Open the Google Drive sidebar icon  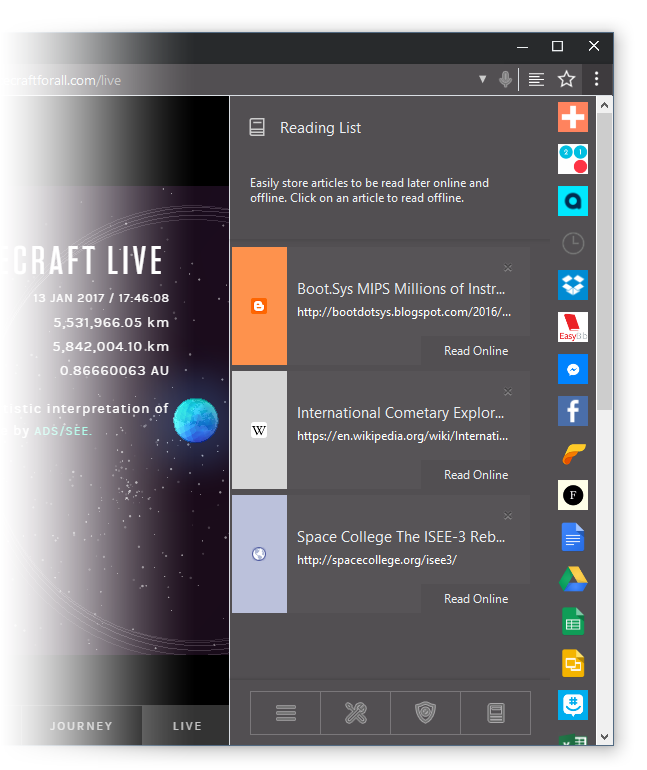click(573, 579)
